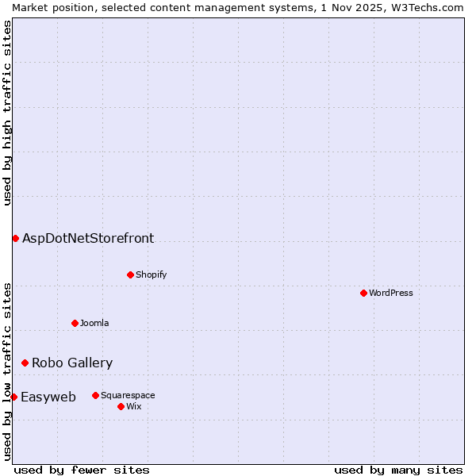The height and width of the screenshot is (476, 476).
Task: Select the red marker beside AspDotNetStorefront
Action: point(15,238)
